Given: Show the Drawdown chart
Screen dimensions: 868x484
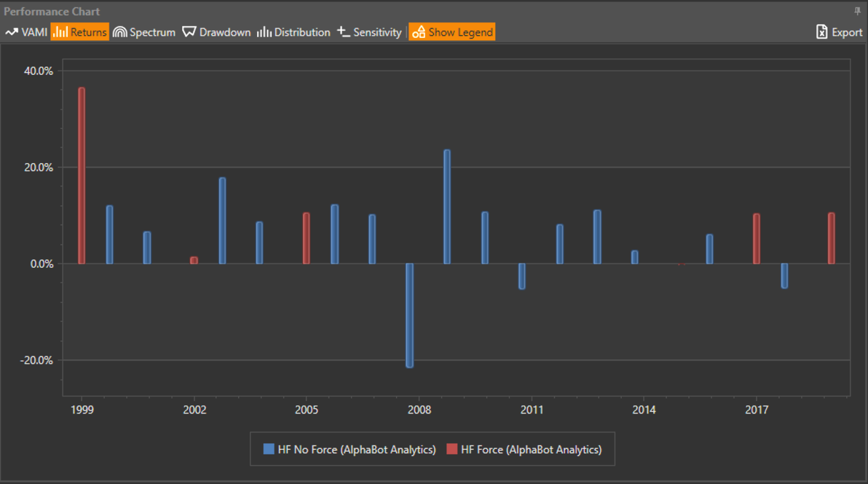Looking at the screenshot, I should (216, 32).
